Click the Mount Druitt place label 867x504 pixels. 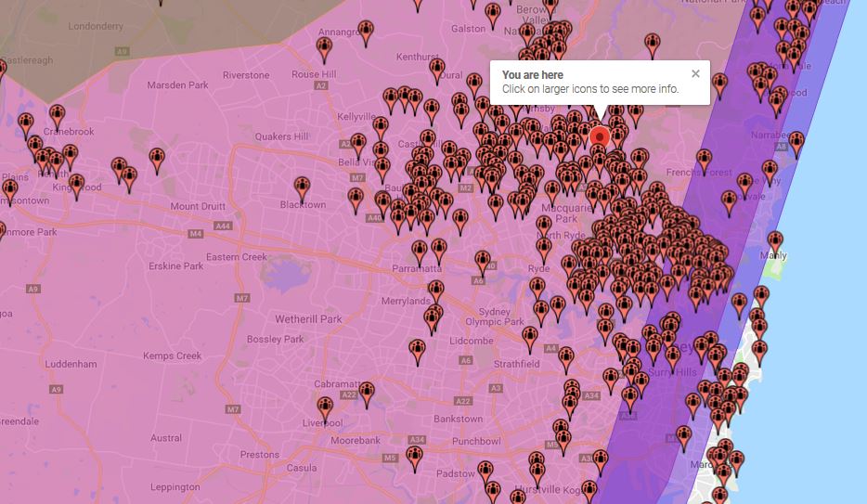click(197, 206)
